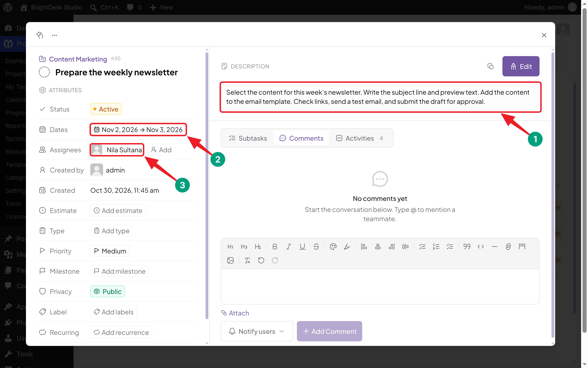
Task: Open the text color palette icon
Action: tap(333, 247)
